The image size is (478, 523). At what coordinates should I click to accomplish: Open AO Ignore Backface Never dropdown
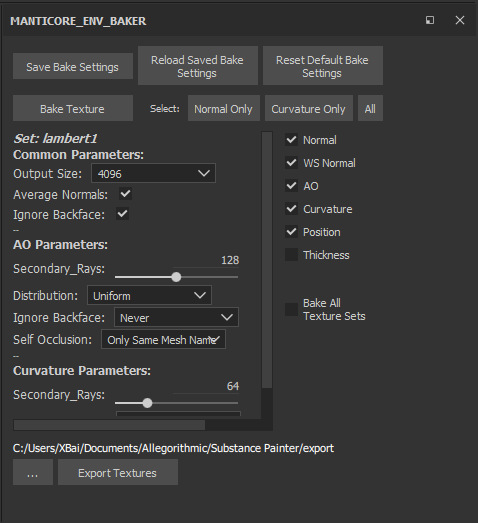pyautogui.click(x=176, y=317)
